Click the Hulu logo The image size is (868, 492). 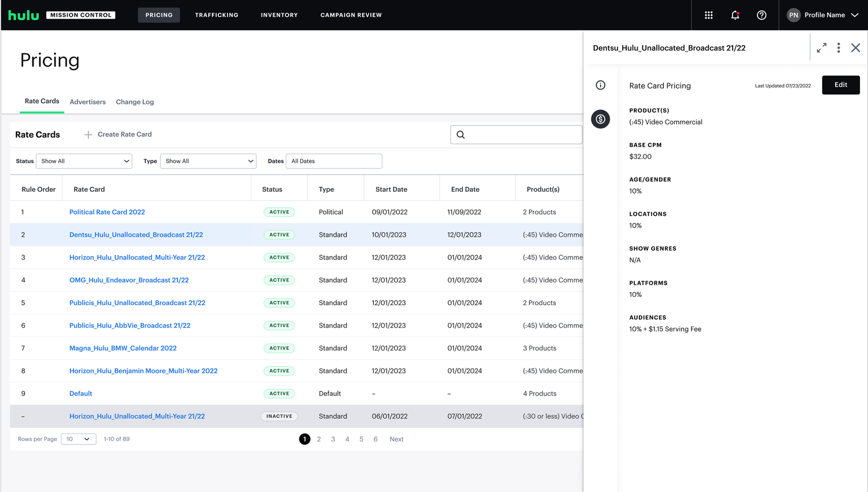23,15
